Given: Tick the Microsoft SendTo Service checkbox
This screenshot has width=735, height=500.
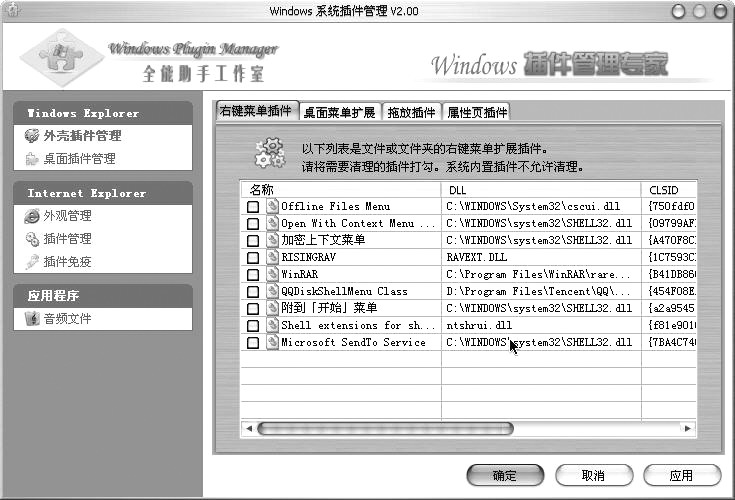Looking at the screenshot, I should coord(253,343).
